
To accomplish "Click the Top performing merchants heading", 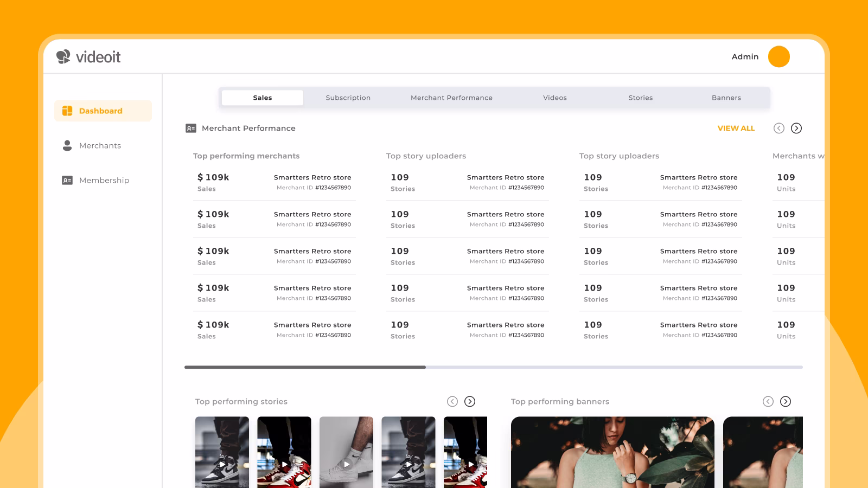I will (x=246, y=156).
